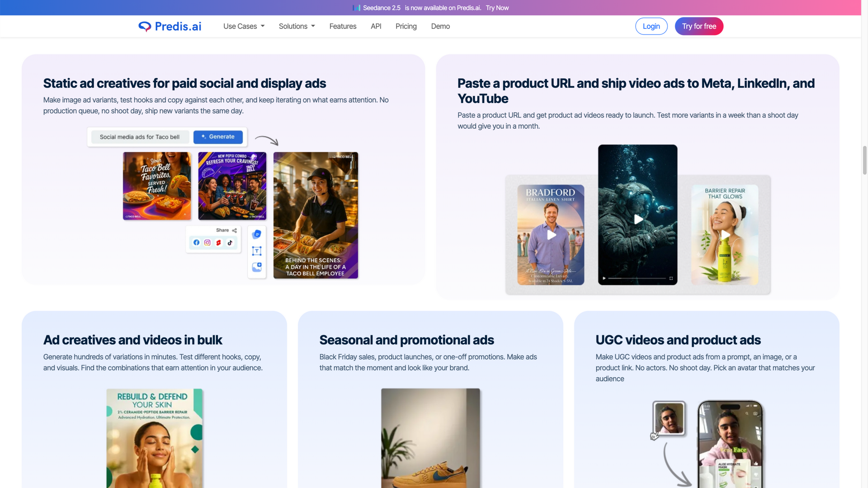Click the share icon beside the Share label
The image size is (868, 488).
coord(234,230)
